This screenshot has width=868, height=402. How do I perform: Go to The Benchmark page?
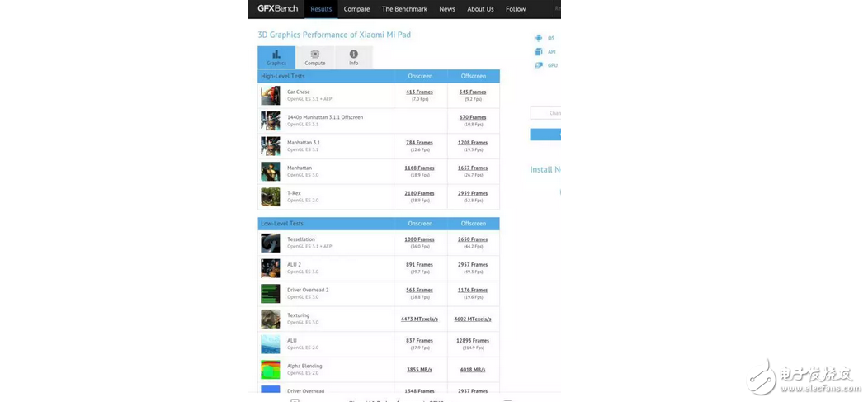[404, 9]
